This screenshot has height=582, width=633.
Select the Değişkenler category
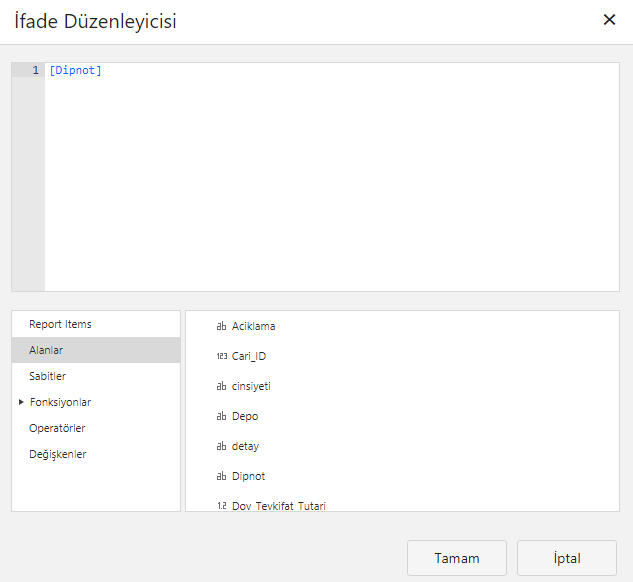click(x=58, y=454)
